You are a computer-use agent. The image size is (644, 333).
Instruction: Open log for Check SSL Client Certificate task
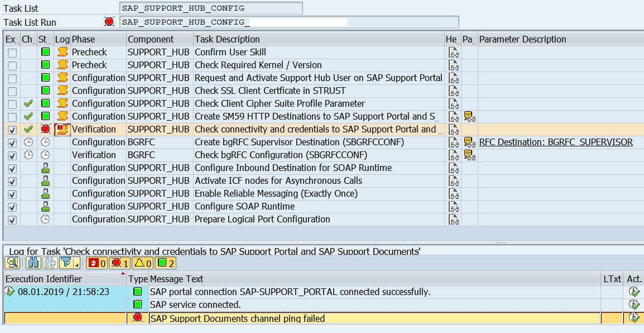pos(63,91)
